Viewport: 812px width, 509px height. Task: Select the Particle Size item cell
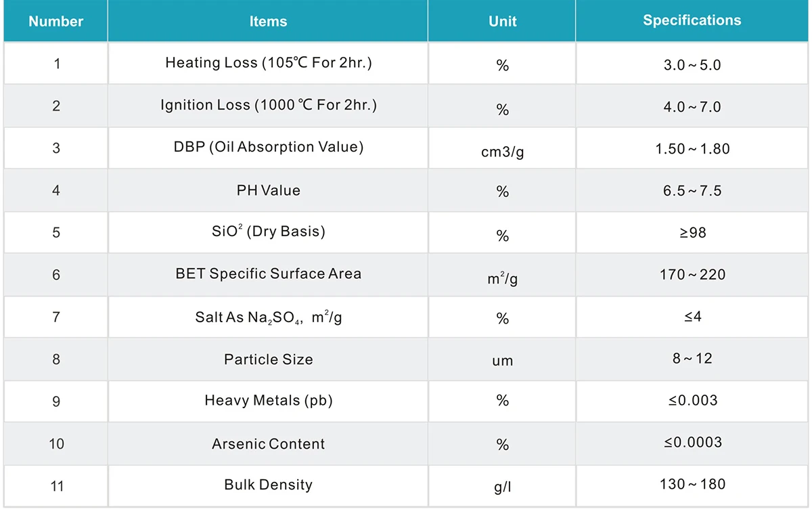[x=268, y=359]
